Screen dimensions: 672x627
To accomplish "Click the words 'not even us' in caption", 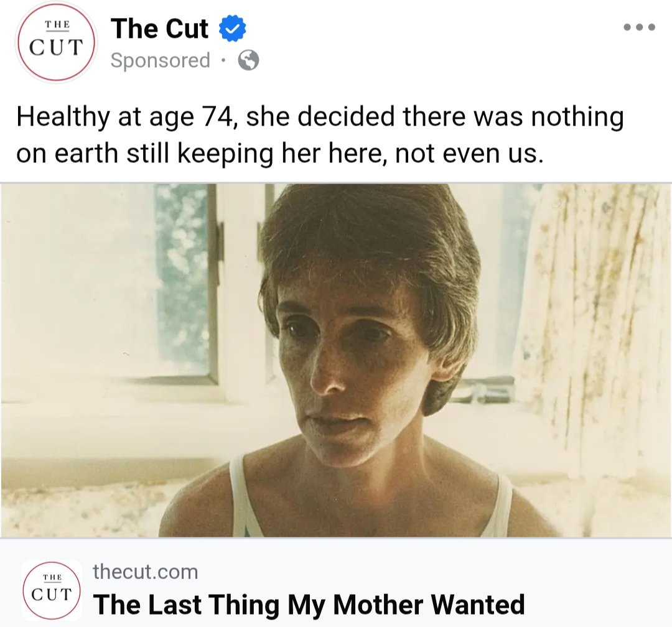I will [470, 154].
